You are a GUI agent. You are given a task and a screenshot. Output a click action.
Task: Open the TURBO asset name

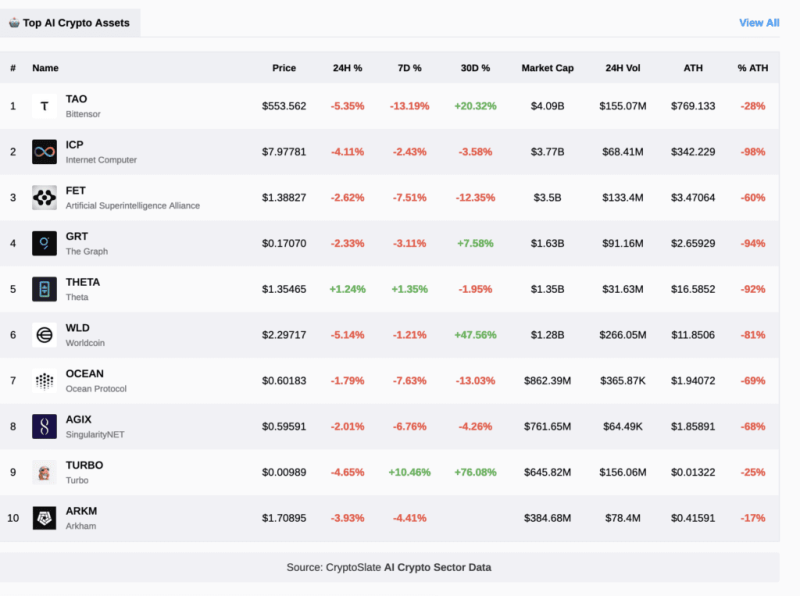[84, 465]
